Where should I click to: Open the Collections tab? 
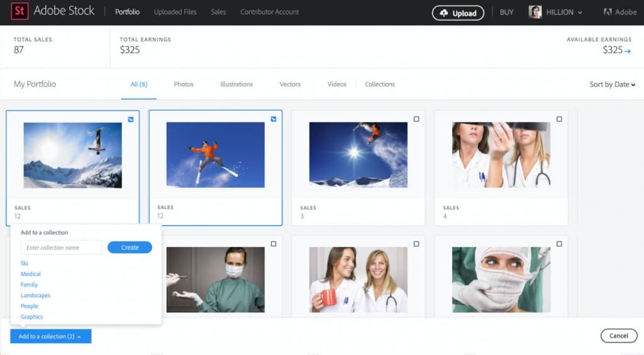click(x=380, y=84)
